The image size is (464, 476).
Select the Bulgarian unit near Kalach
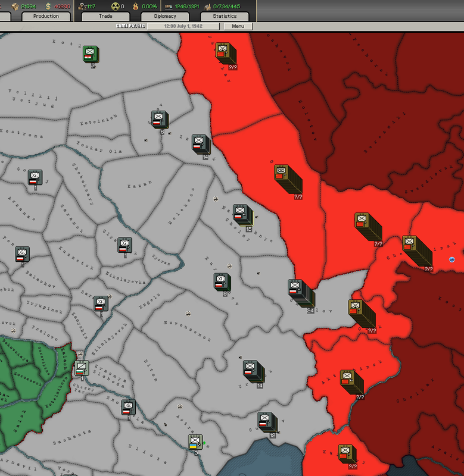point(82,368)
